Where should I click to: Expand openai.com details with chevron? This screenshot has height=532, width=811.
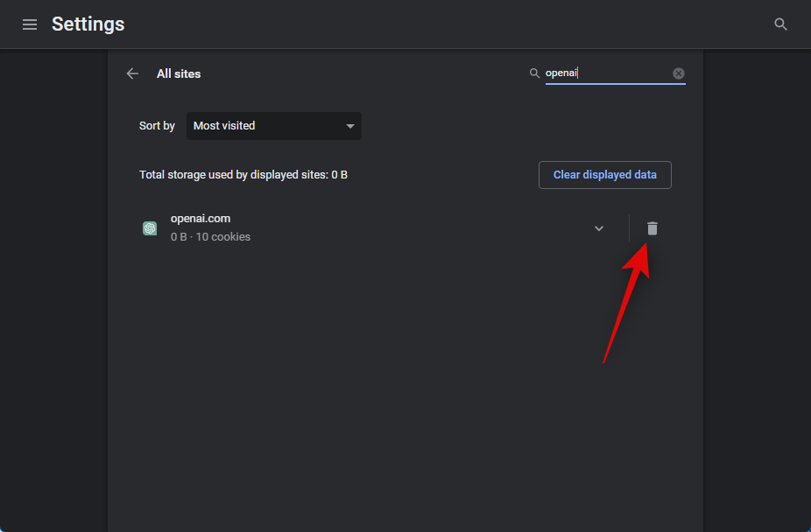point(599,228)
